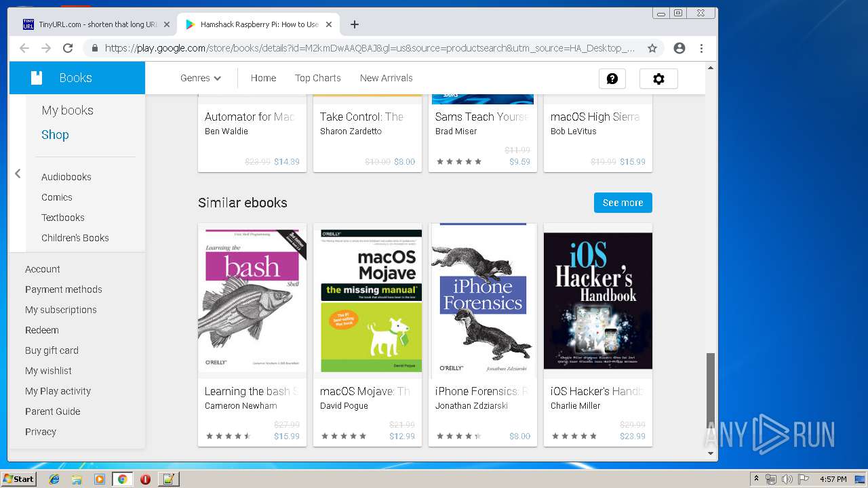This screenshot has height=488, width=868.
Task: Go to Home in top nav
Action: click(263, 78)
